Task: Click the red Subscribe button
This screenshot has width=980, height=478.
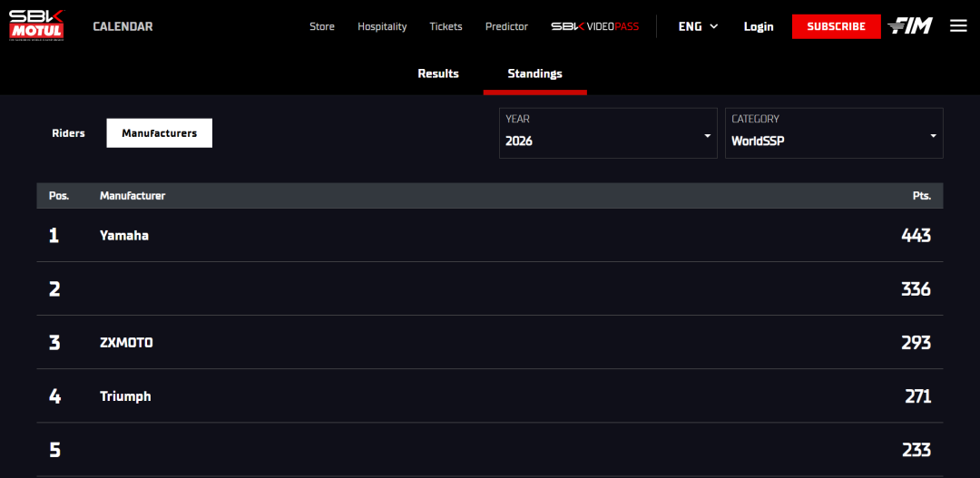Action: pos(836,26)
